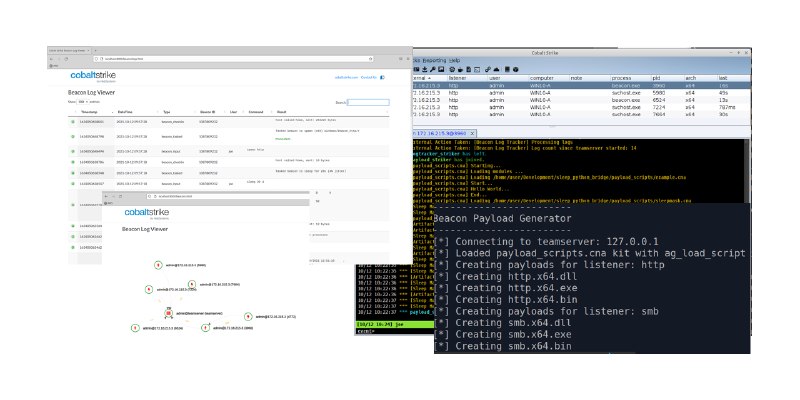
Task: Click the address bar of the Beacon Log Viewer browser
Action: tap(234, 59)
